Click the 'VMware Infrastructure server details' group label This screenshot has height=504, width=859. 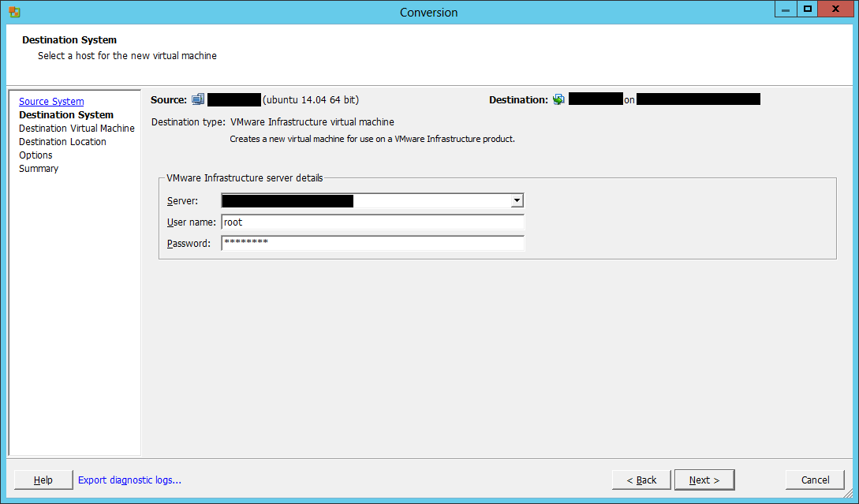(245, 178)
